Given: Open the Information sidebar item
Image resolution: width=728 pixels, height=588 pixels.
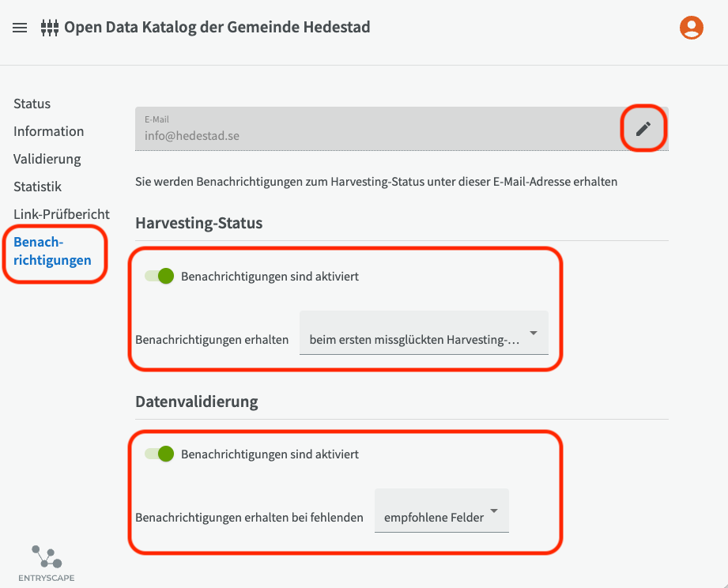Looking at the screenshot, I should tap(48, 131).
